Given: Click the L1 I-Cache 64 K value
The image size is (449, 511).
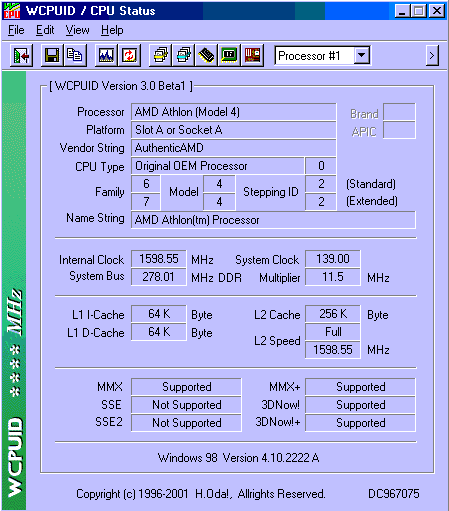Looking at the screenshot, I should click(159, 314).
